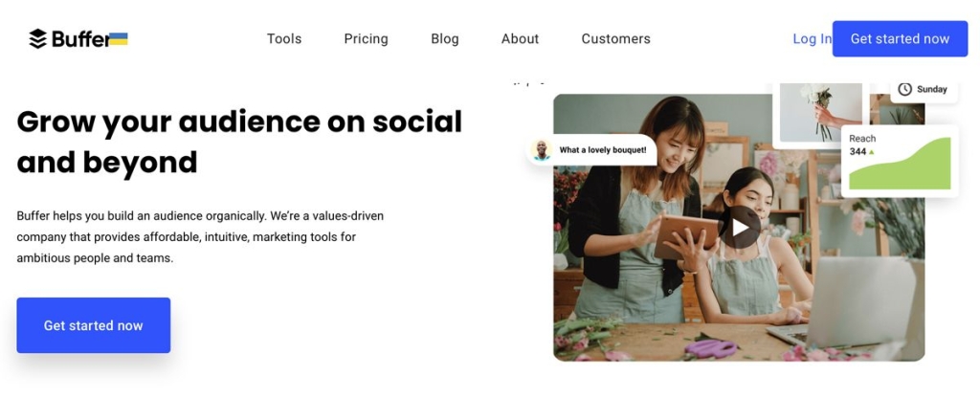
Task: Visit the Customers page
Action: point(615,39)
